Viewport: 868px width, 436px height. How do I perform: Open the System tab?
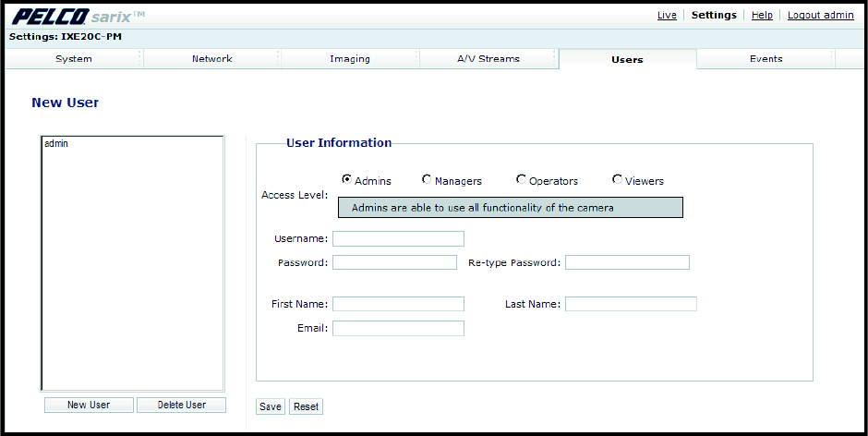pyautogui.click(x=74, y=59)
